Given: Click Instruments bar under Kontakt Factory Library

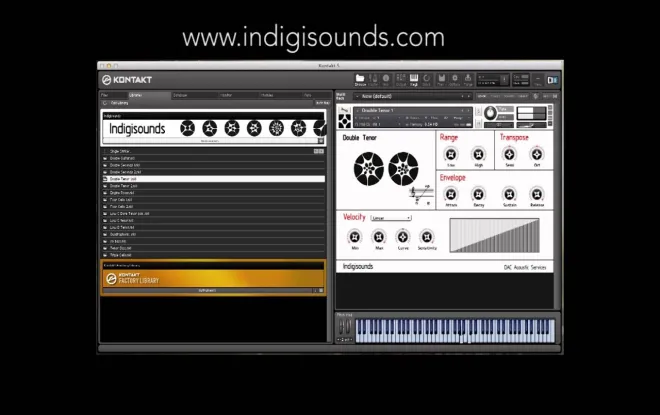Looking at the screenshot, I should 207,290.
